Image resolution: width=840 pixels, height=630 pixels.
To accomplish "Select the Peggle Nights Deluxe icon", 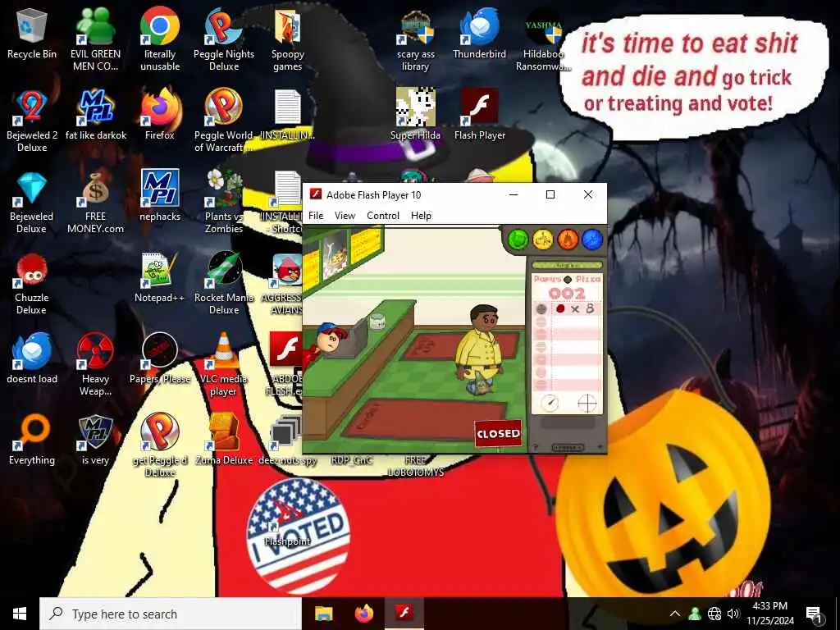I will [x=224, y=39].
